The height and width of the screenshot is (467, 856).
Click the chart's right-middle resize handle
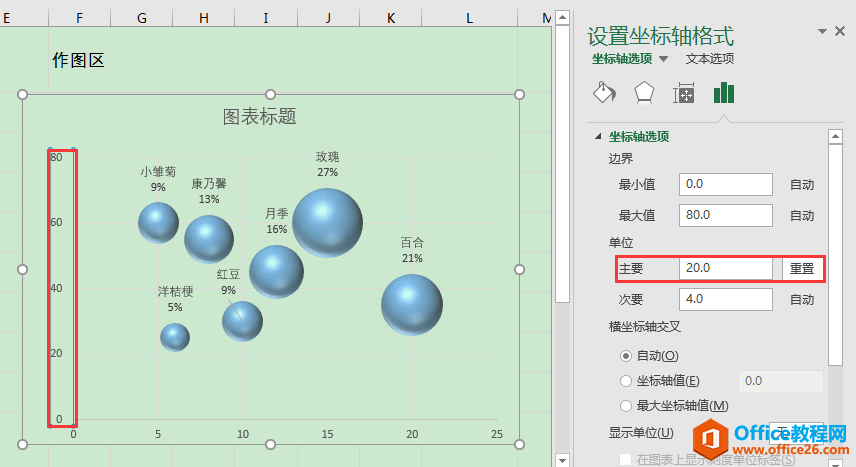[519, 269]
